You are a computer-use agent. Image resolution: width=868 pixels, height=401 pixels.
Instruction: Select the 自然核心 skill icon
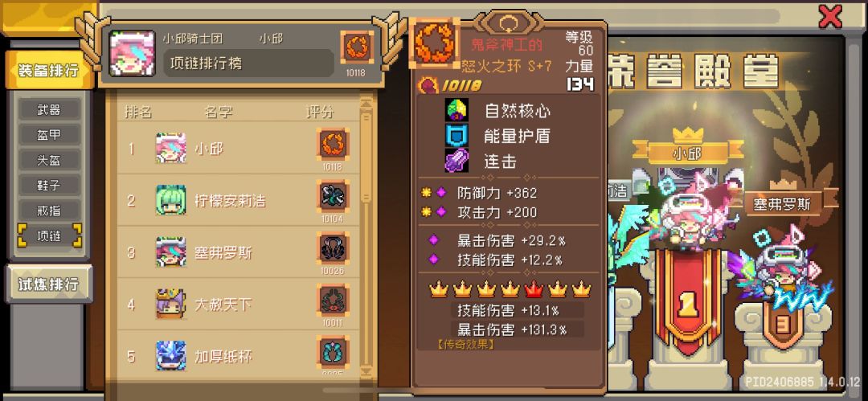click(x=457, y=110)
